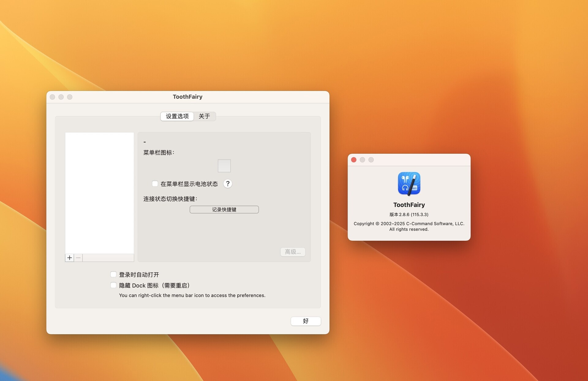Click the Copyright C-Command Software text
This screenshot has width=588, height=381.
409,226
